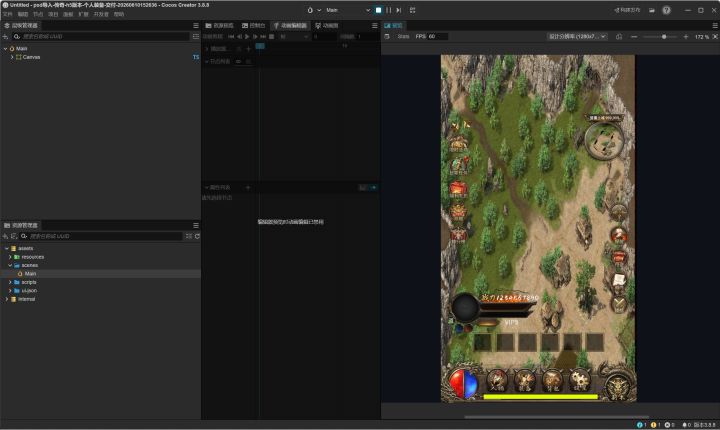Open the 扩展 (Extension) menu
The width and height of the screenshot is (720, 430).
coord(83,14)
